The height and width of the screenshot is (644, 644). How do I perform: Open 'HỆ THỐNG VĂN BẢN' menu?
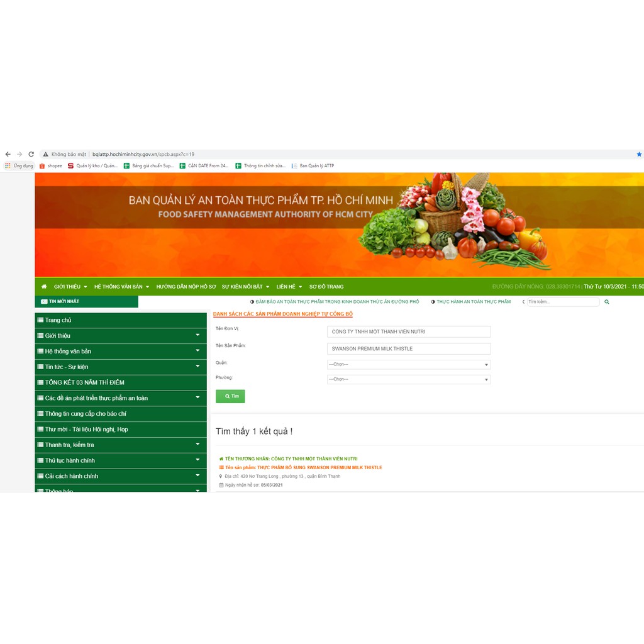pos(121,287)
